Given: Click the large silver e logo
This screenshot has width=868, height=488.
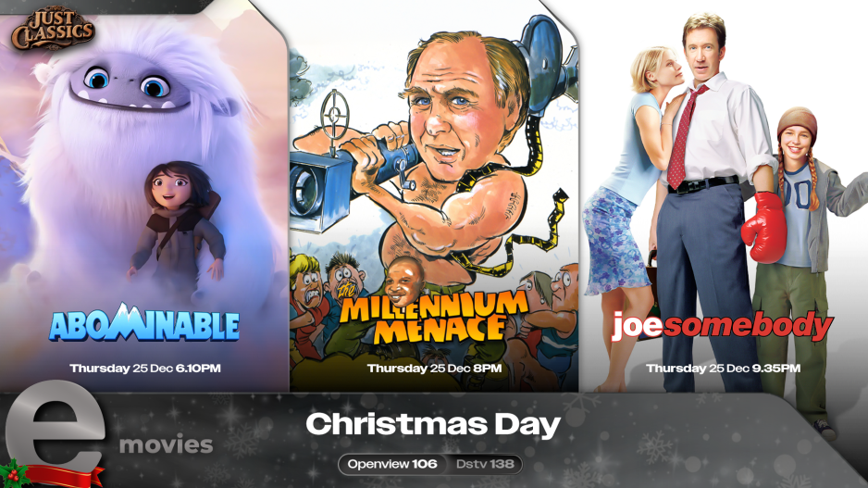Looking at the screenshot, I should coord(55,431).
